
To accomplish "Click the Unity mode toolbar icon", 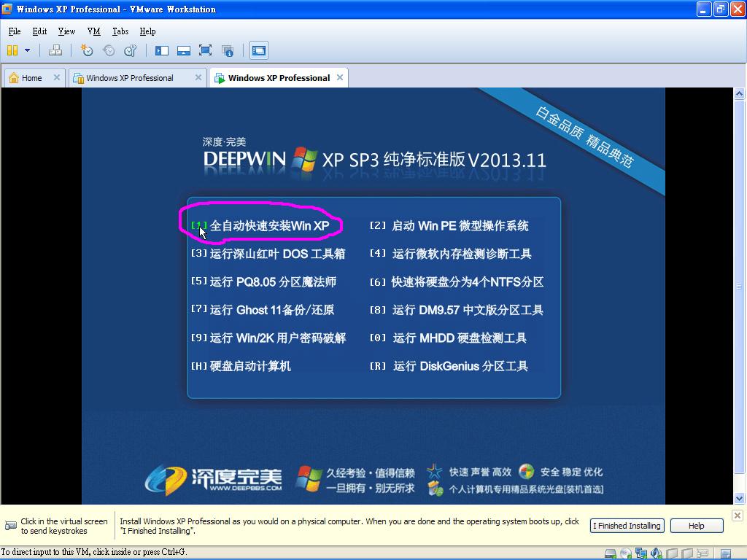I will point(228,50).
